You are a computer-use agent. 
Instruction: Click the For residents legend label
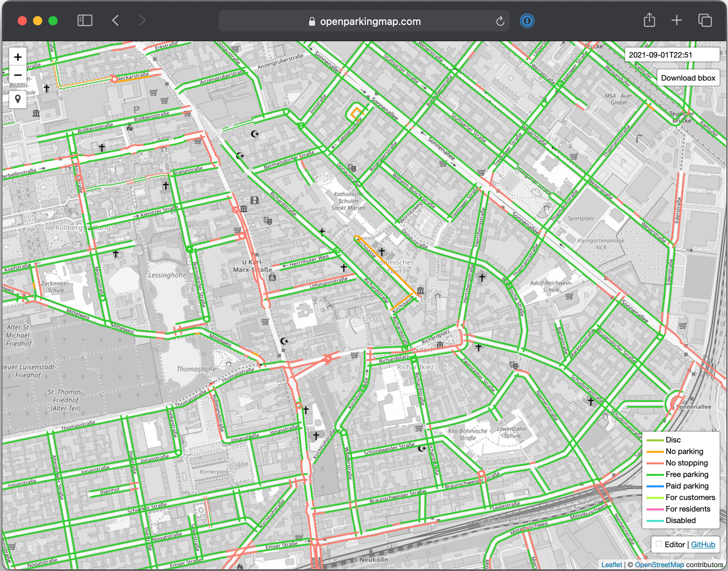click(688, 509)
